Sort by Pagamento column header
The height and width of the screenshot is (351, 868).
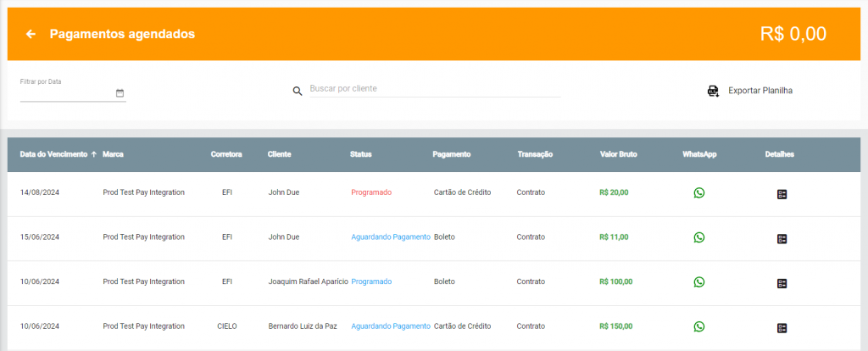[451, 154]
